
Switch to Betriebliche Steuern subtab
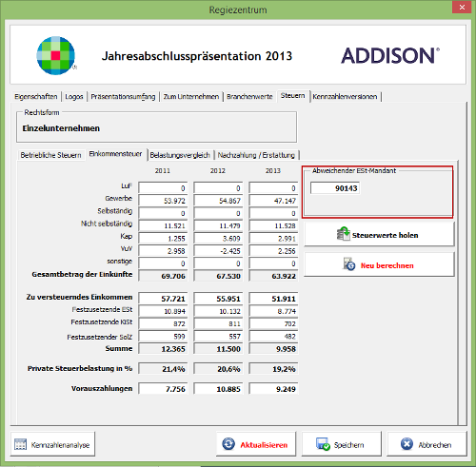tap(50, 155)
